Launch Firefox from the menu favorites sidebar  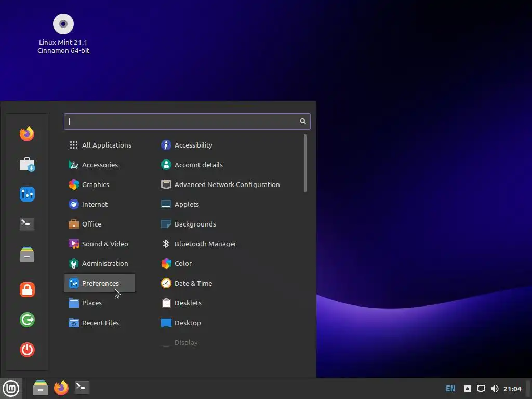click(x=27, y=134)
